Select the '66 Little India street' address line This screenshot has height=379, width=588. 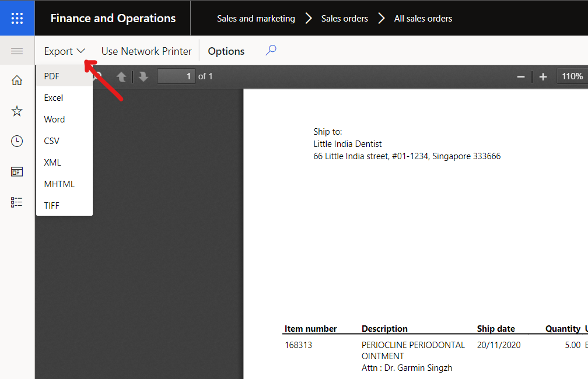pos(407,156)
